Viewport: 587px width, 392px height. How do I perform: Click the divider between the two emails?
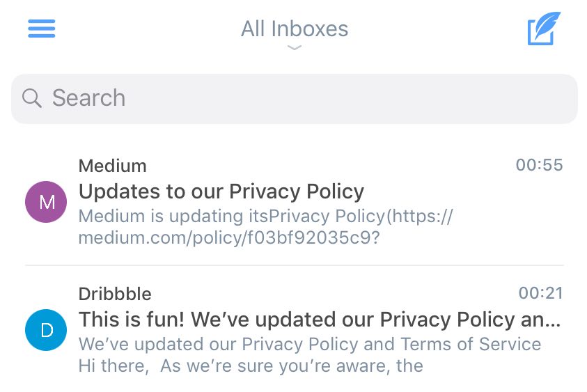pos(295,265)
